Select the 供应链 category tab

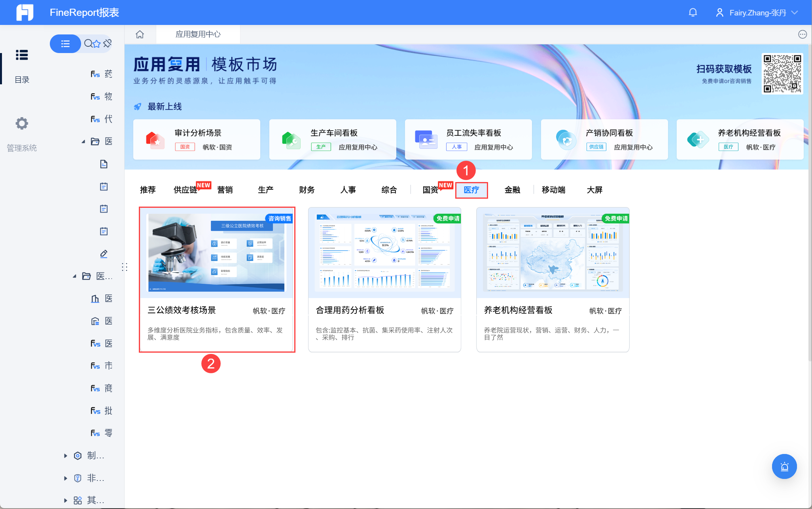[185, 190]
